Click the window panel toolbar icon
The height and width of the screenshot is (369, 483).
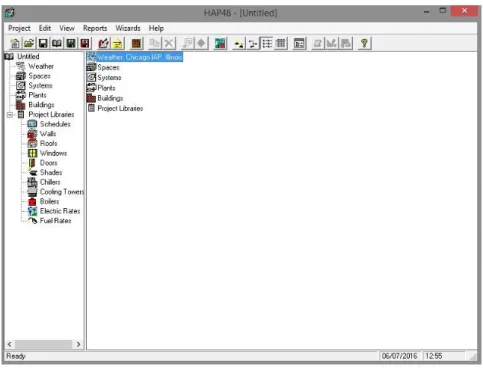pyautogui.click(x=299, y=43)
